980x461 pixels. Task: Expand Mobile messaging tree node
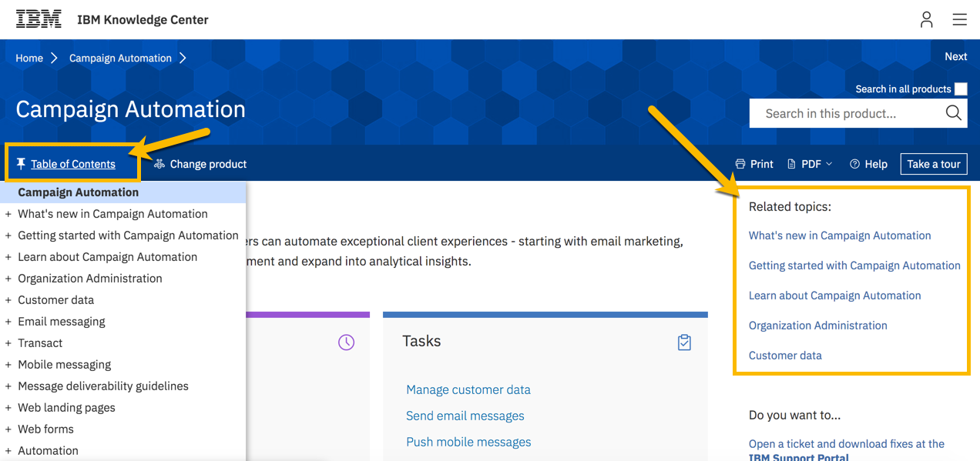(8, 365)
